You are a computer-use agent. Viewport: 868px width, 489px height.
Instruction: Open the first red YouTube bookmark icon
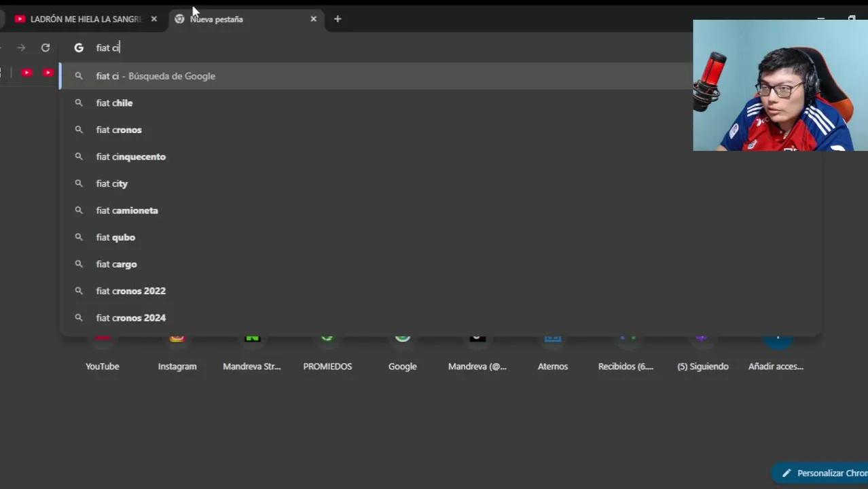point(27,73)
